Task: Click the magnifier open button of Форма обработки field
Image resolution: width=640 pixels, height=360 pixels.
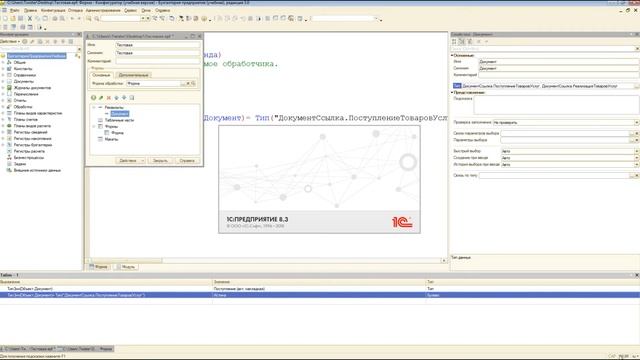Action: pyautogui.click(x=193, y=83)
